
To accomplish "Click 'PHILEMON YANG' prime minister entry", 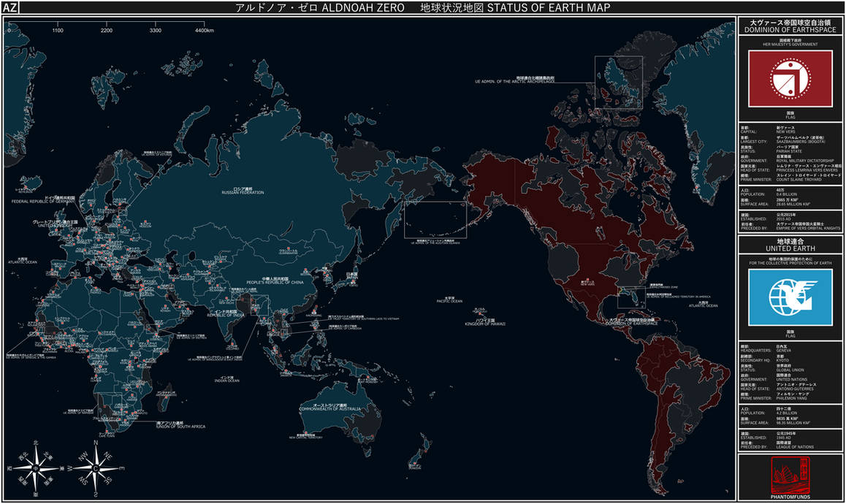I will tap(791, 399).
